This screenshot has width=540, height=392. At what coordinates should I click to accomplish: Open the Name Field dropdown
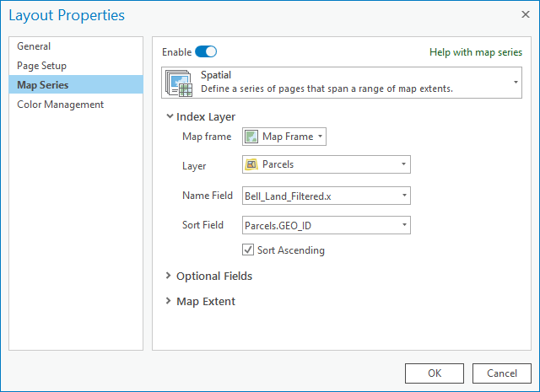(327, 196)
